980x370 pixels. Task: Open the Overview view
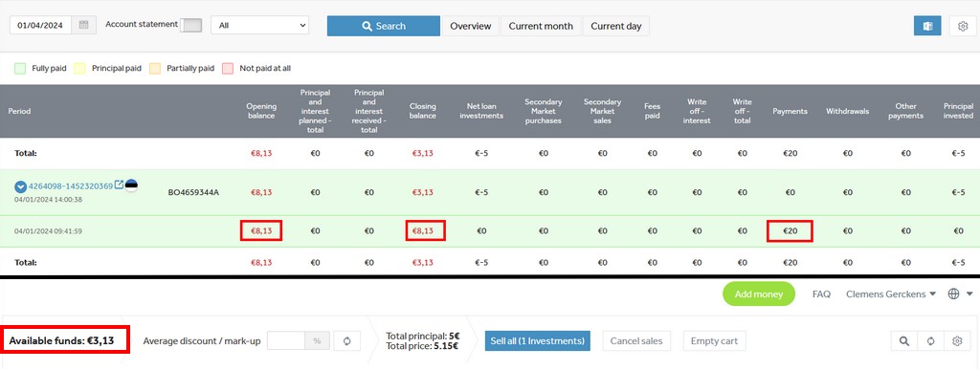[x=471, y=26]
